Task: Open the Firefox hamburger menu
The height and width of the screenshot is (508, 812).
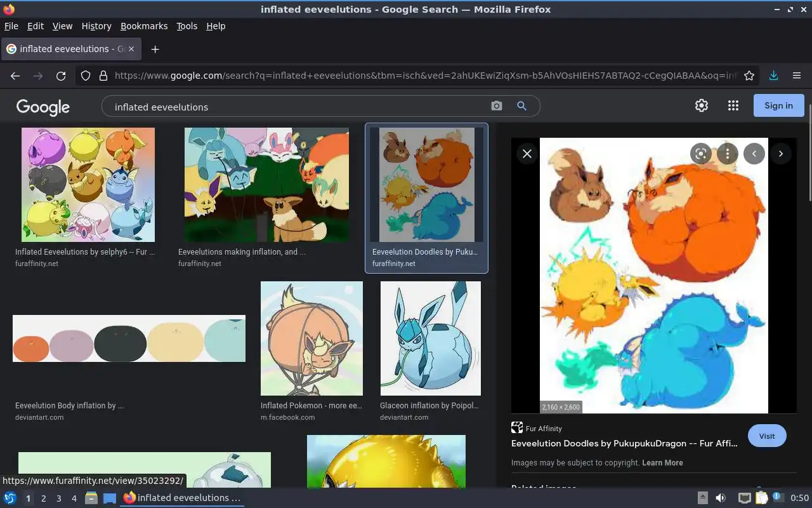Action: pyautogui.click(x=797, y=76)
